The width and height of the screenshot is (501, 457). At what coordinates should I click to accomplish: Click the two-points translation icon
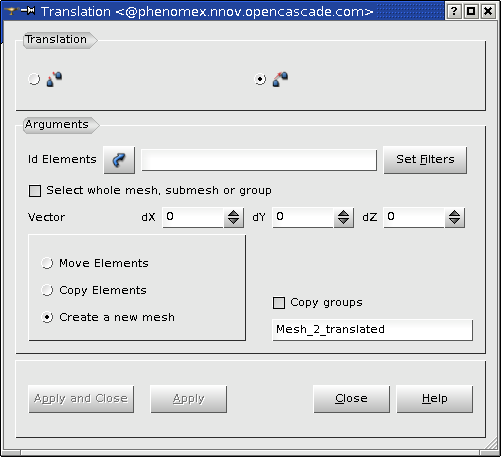point(54,79)
